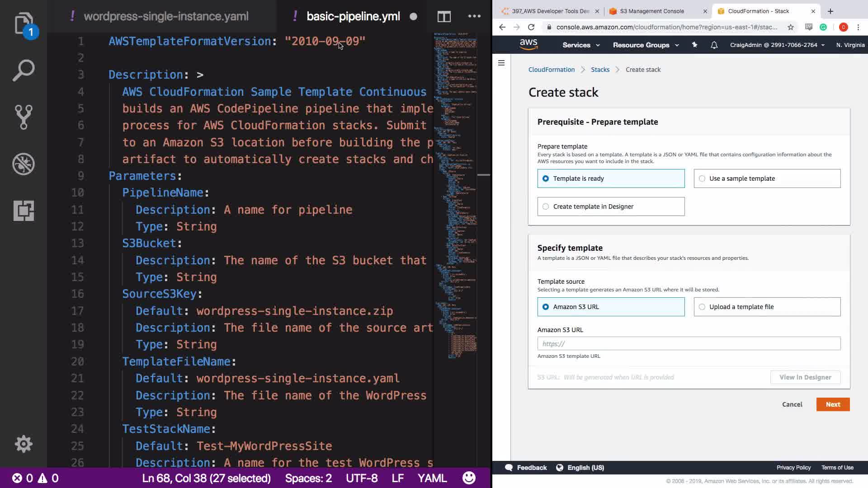The width and height of the screenshot is (868, 488).
Task: Expand the AWS Services dropdown menu
Action: pyautogui.click(x=581, y=45)
